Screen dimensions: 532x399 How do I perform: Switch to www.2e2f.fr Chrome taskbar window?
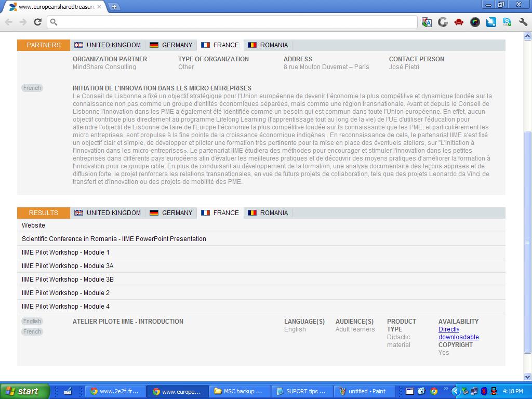tap(115, 391)
